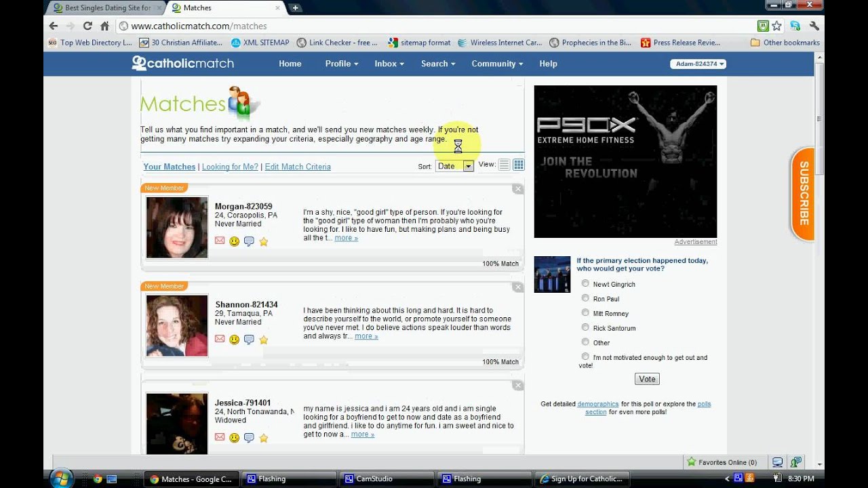Click the orange SUBSCRIBE side button
868x488 pixels.
(803, 194)
